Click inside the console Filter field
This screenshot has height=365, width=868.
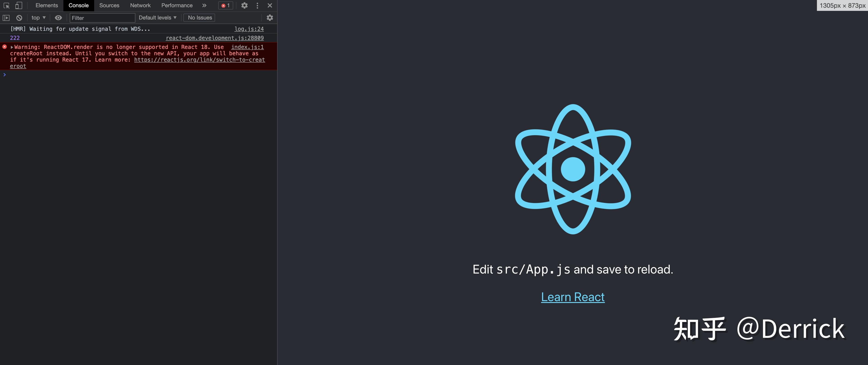pyautogui.click(x=101, y=17)
